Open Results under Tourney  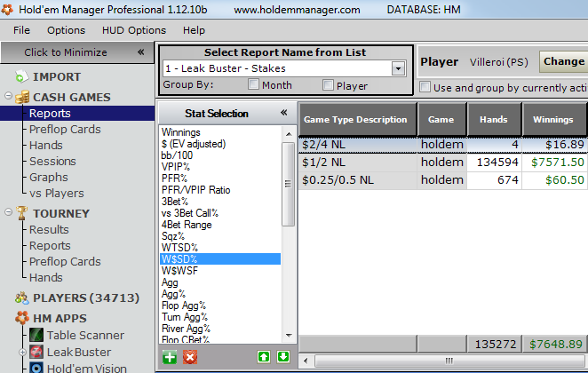point(49,229)
